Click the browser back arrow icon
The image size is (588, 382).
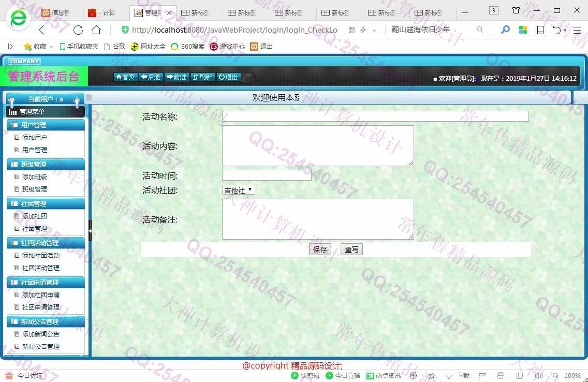tap(41, 30)
